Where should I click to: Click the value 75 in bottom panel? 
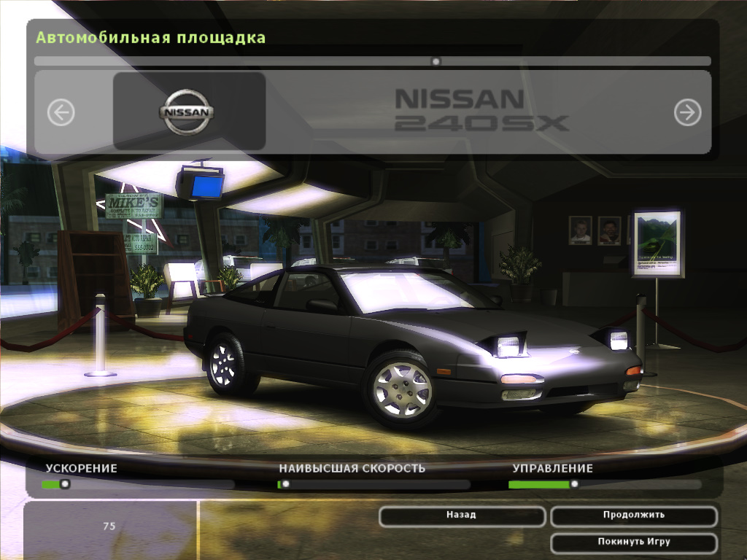[x=109, y=526]
